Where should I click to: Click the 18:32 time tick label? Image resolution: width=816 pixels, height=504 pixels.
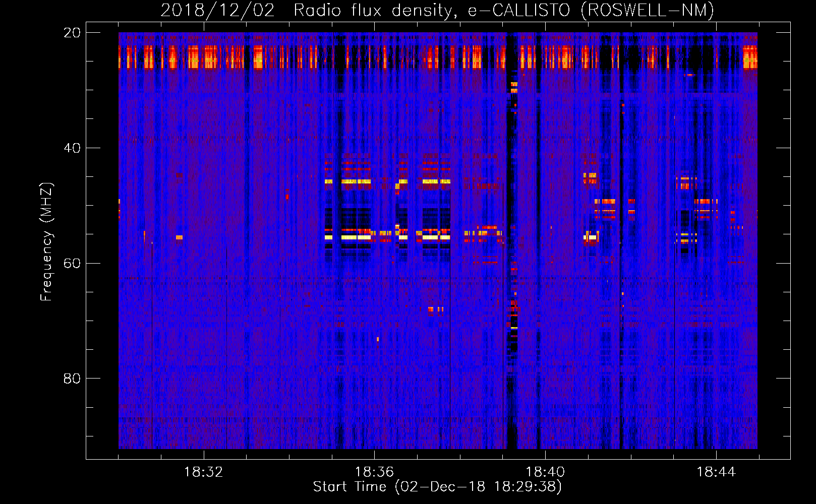pyautogui.click(x=203, y=472)
